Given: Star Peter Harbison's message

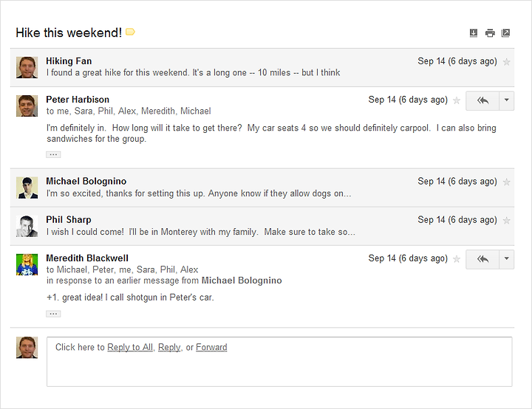Looking at the screenshot, I should (457, 100).
